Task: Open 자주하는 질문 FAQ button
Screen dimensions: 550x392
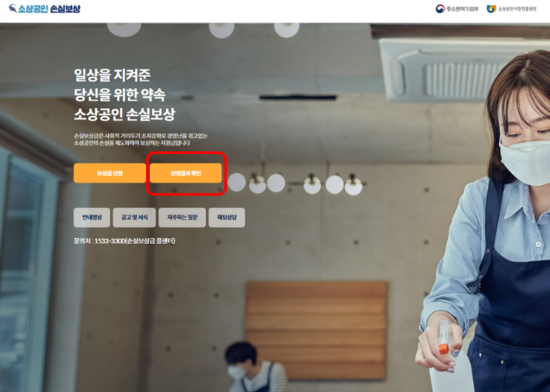Action: click(182, 217)
